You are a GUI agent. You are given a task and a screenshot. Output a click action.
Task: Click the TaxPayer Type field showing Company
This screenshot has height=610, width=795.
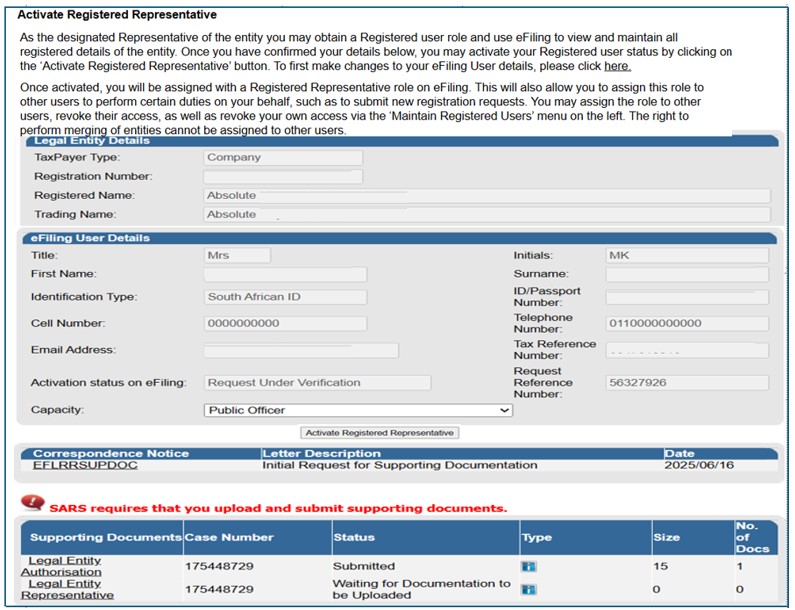[283, 158]
